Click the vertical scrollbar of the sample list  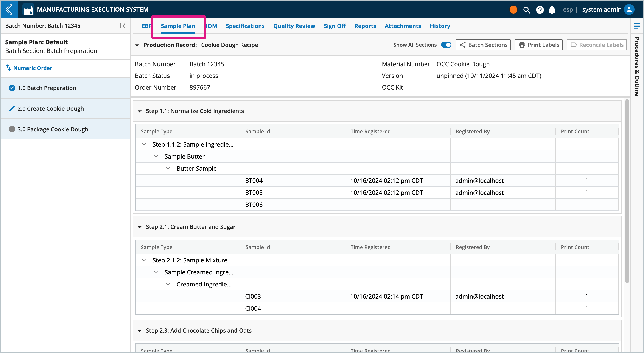pos(627,191)
